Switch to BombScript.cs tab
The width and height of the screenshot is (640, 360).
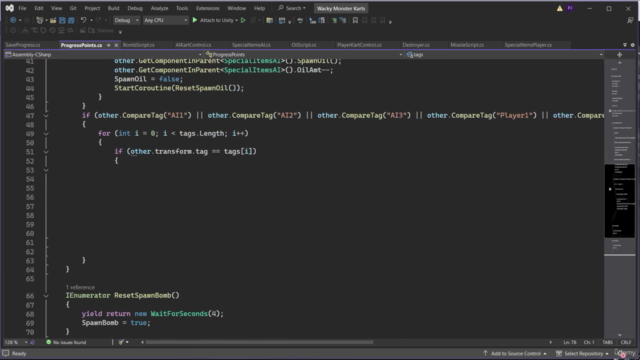click(x=138, y=45)
